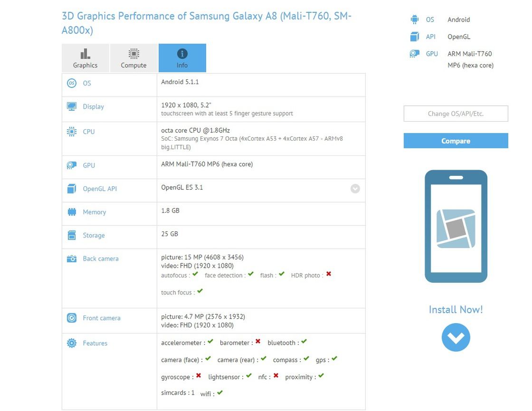Click the OpenGL API cube icon
The width and height of the screenshot is (532, 411).
click(x=72, y=189)
